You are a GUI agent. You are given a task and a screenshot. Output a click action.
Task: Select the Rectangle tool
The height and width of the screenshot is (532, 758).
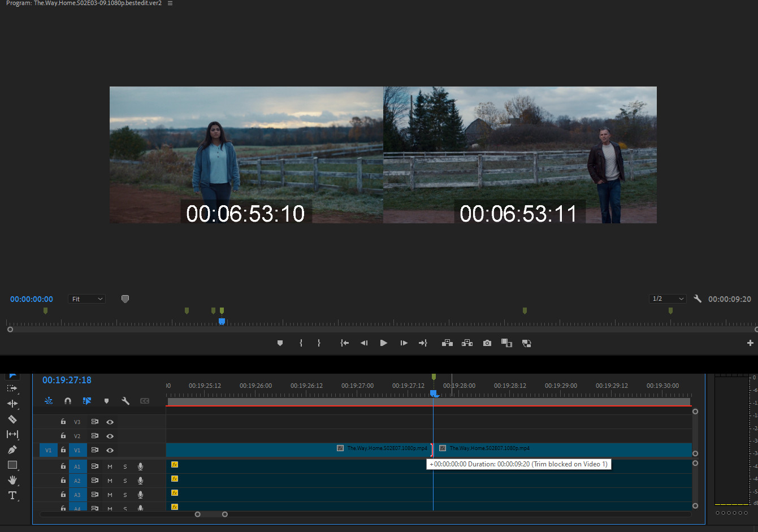pyautogui.click(x=12, y=465)
